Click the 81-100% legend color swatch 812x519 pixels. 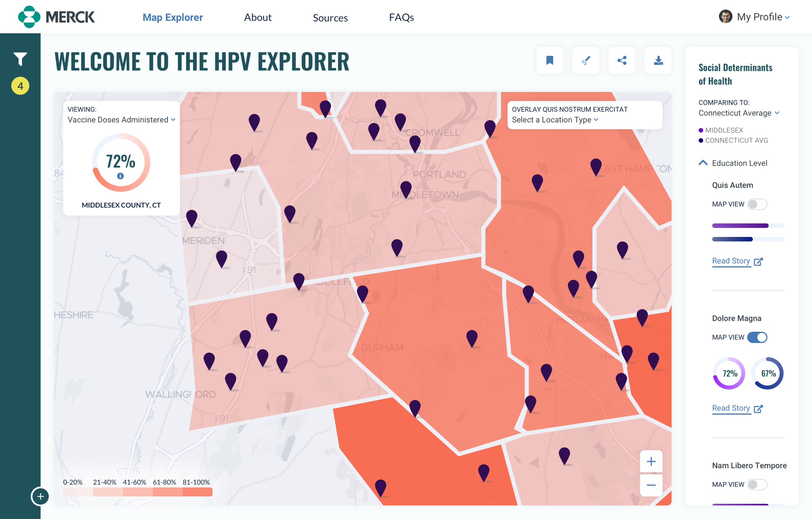(197, 492)
